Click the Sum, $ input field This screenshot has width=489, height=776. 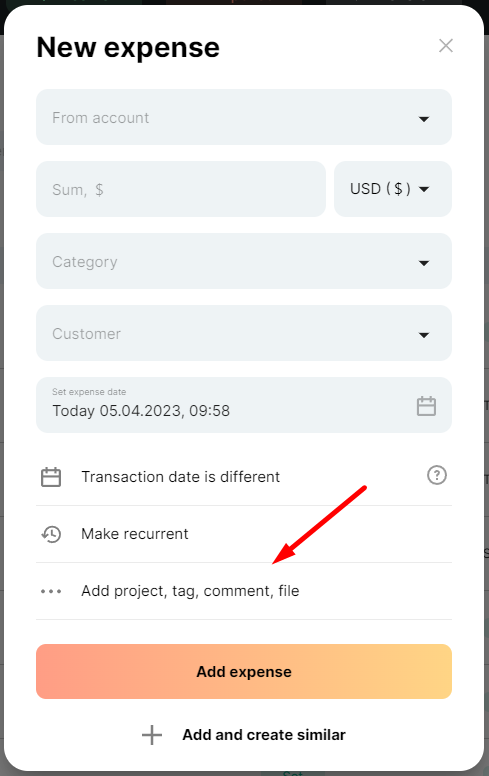181,189
